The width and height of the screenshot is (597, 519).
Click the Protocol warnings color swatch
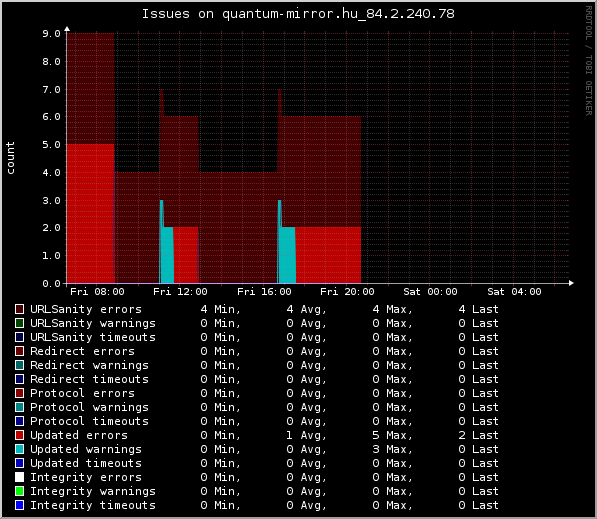coord(19,407)
